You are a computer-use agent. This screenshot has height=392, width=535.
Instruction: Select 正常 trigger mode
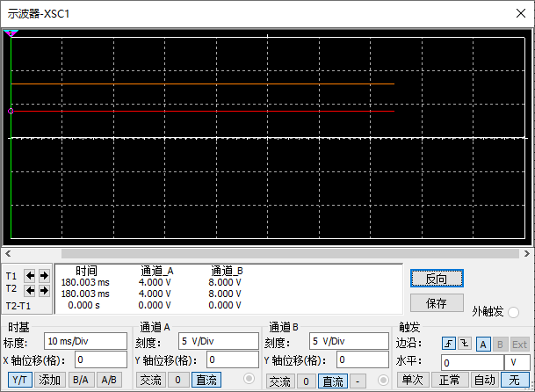coord(450,380)
